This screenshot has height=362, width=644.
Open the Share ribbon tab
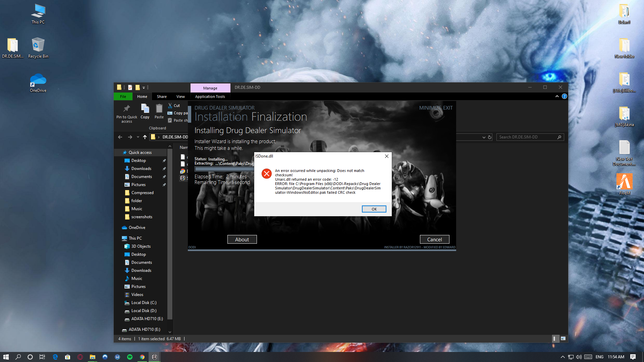tap(162, 97)
